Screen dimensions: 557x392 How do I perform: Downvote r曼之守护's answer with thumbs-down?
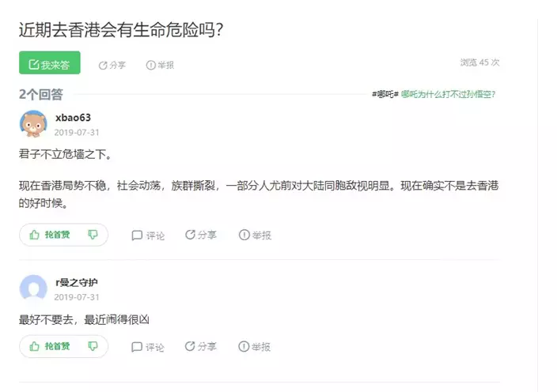[x=93, y=346]
